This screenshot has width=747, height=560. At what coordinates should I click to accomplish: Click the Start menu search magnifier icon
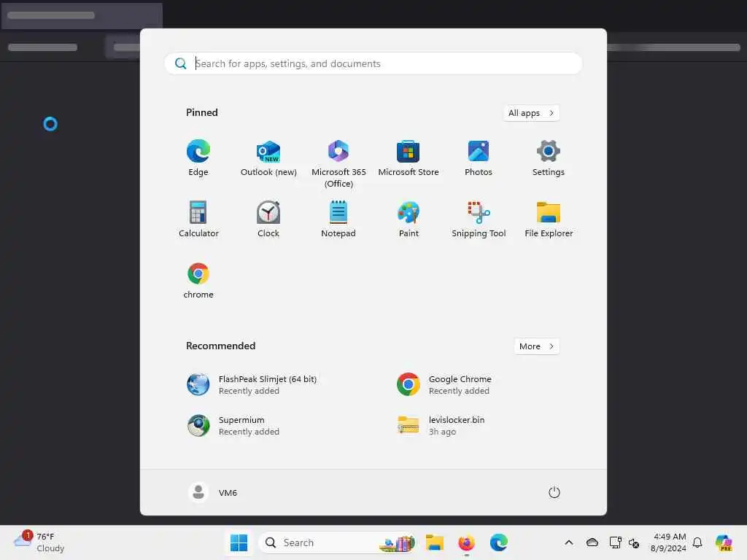pyautogui.click(x=181, y=63)
